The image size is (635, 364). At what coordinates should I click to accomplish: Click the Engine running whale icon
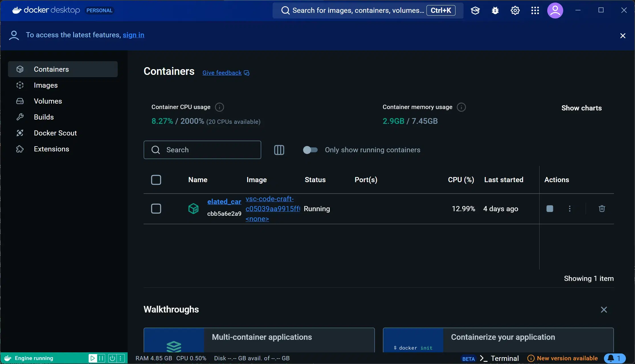click(8, 358)
